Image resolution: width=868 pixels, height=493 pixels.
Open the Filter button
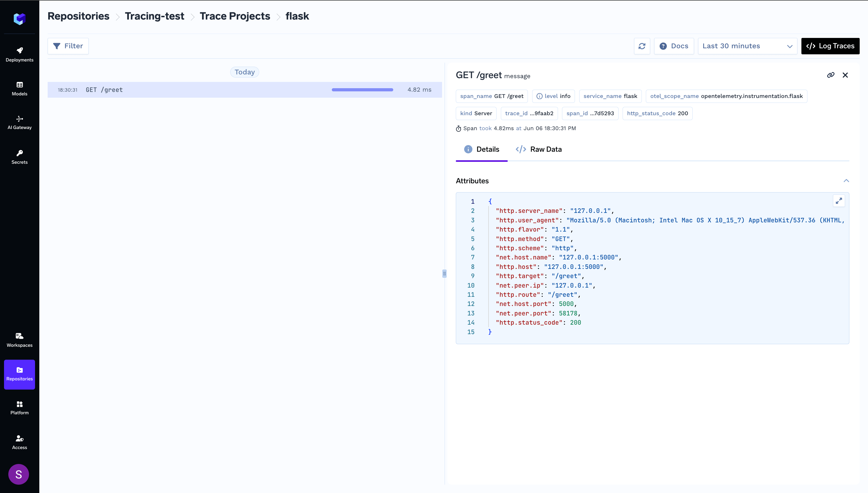point(68,46)
